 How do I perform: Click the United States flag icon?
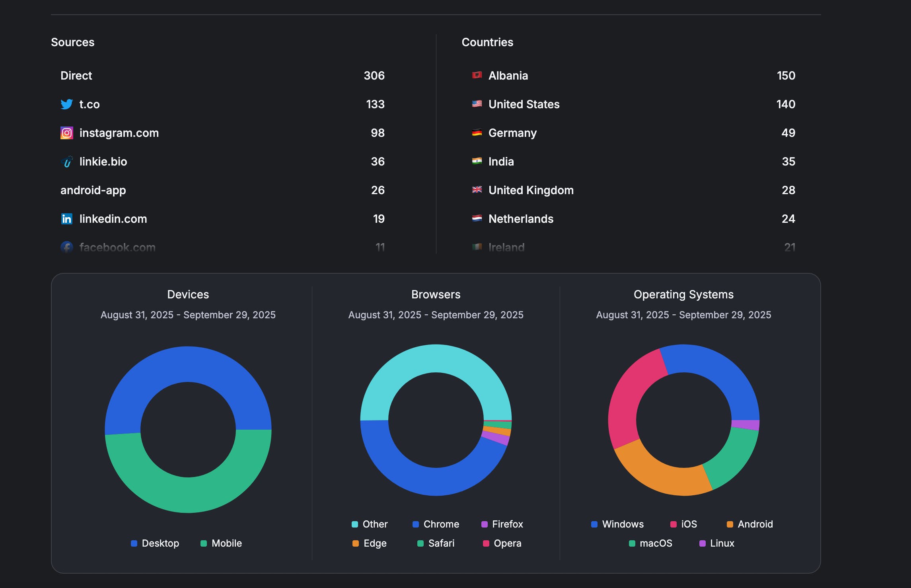click(477, 104)
